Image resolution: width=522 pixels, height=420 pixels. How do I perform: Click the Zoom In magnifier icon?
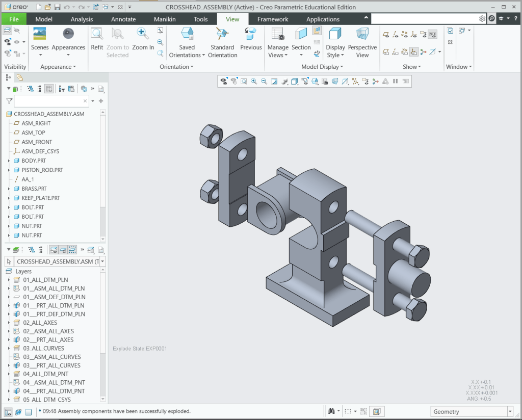(x=143, y=34)
